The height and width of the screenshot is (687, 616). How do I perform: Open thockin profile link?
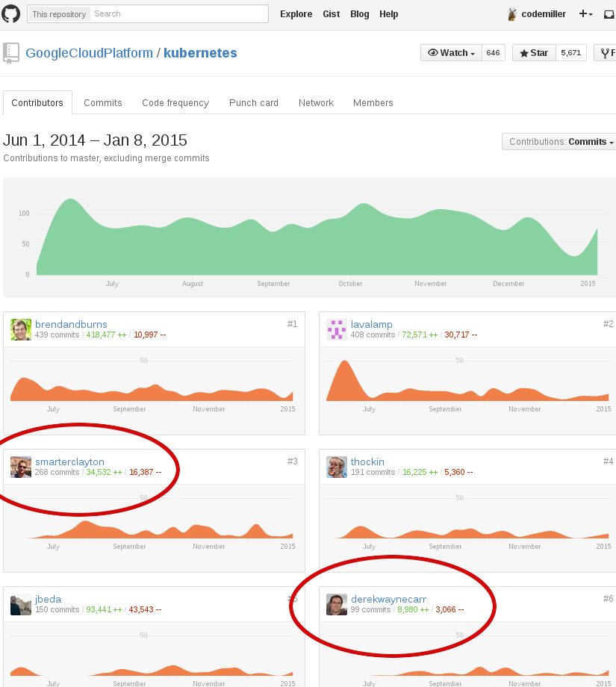click(x=367, y=461)
